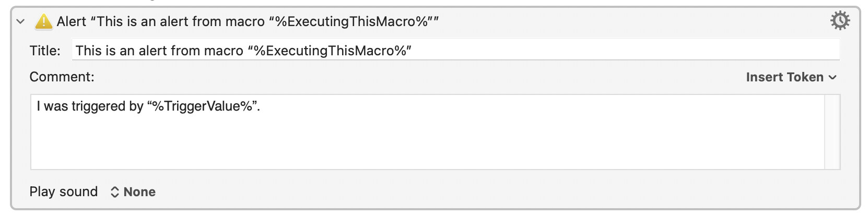Click the "Comment:" label
This screenshot has height=216, width=868.
tap(62, 77)
